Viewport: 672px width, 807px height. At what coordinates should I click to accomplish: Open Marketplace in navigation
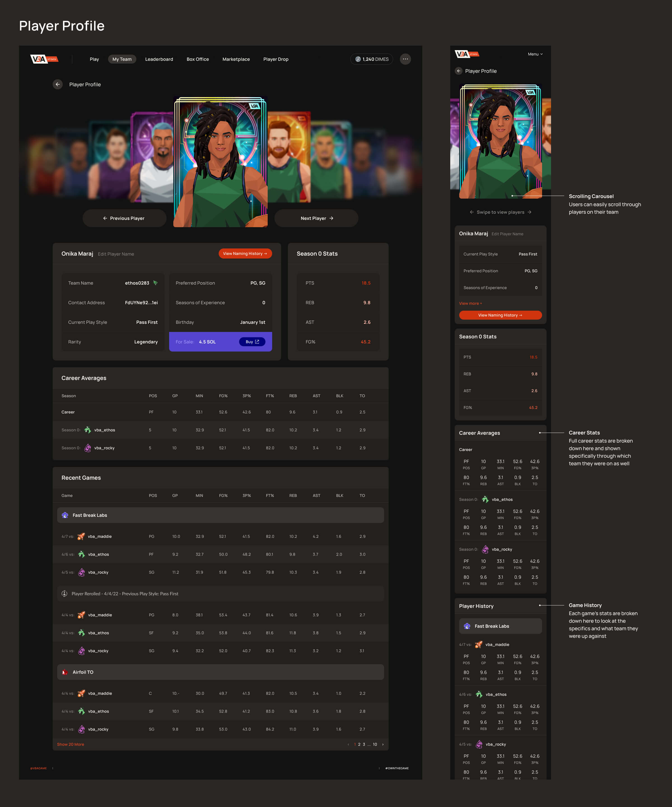coord(236,59)
